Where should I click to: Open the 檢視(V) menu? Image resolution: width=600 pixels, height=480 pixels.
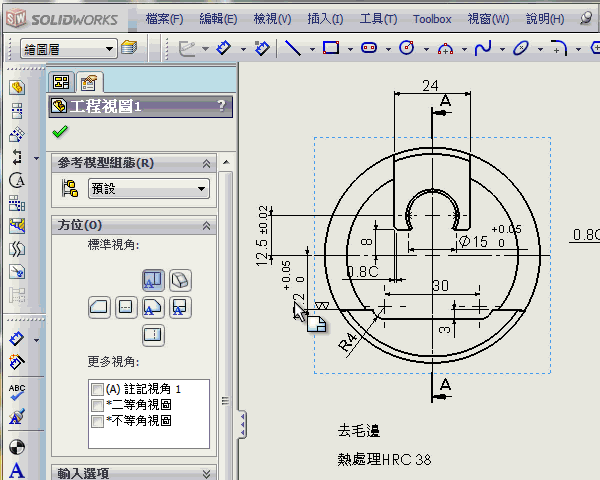point(272,18)
